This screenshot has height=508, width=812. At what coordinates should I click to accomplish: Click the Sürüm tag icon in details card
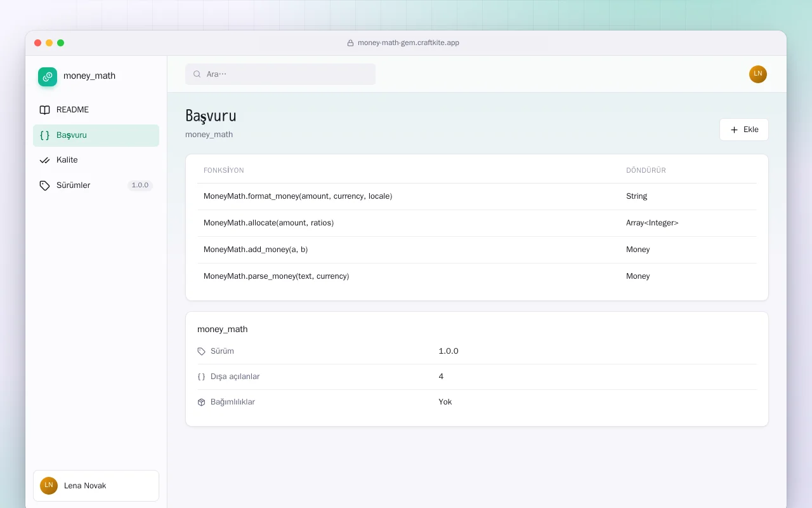tap(202, 351)
